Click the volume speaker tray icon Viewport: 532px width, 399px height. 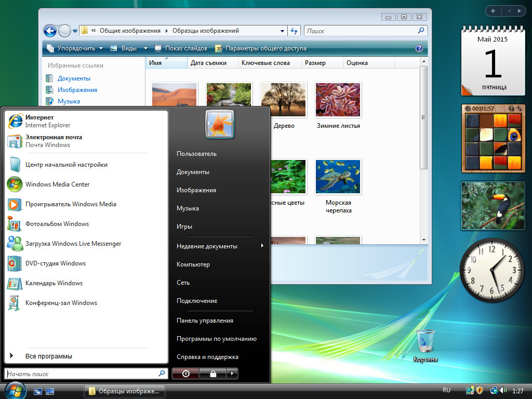point(503,391)
